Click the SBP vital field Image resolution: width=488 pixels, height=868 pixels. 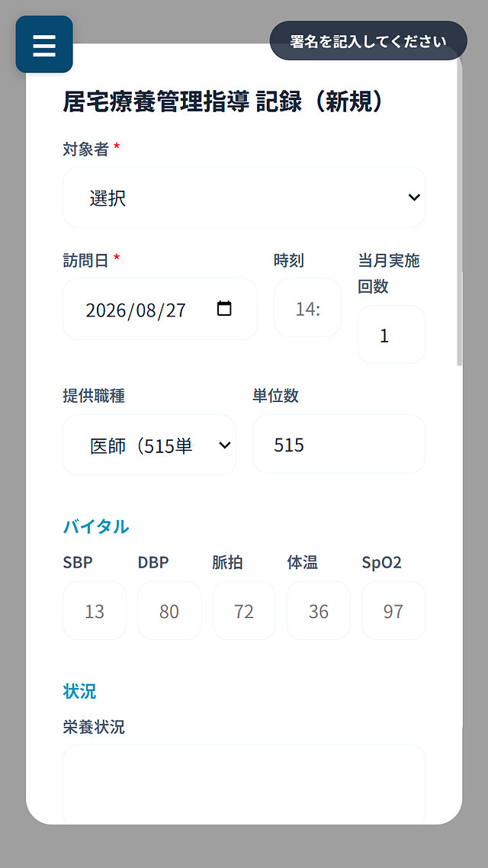[x=95, y=611]
